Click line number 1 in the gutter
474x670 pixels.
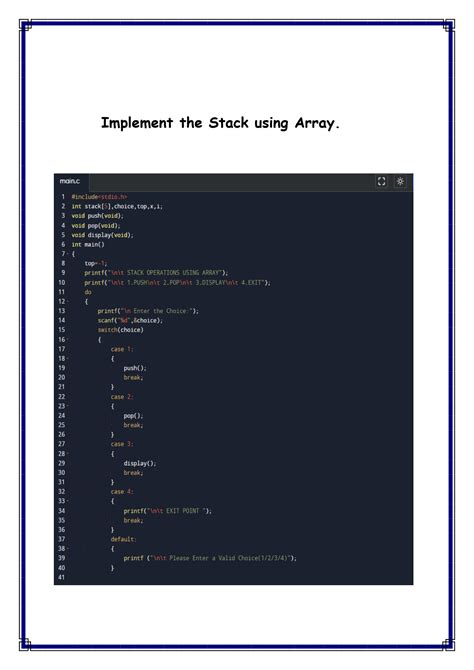coord(63,197)
